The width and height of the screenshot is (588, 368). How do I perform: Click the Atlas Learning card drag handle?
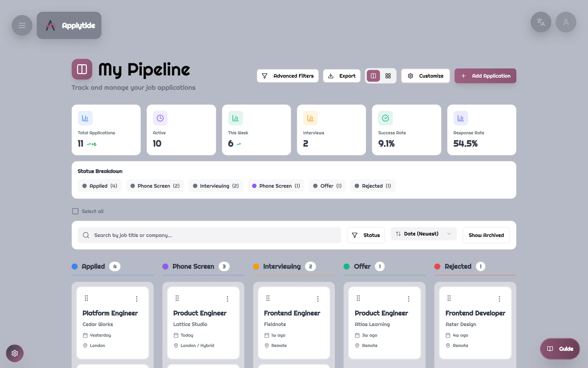[358, 298]
